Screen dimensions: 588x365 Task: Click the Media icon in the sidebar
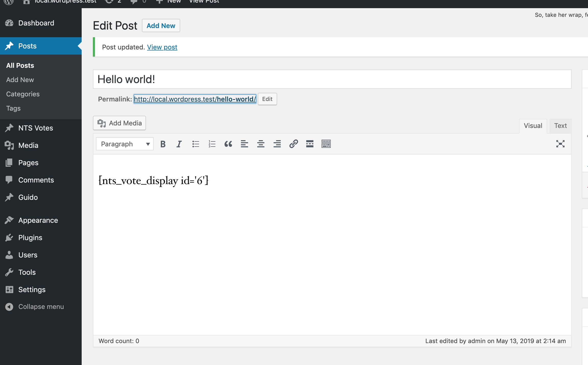pos(9,145)
